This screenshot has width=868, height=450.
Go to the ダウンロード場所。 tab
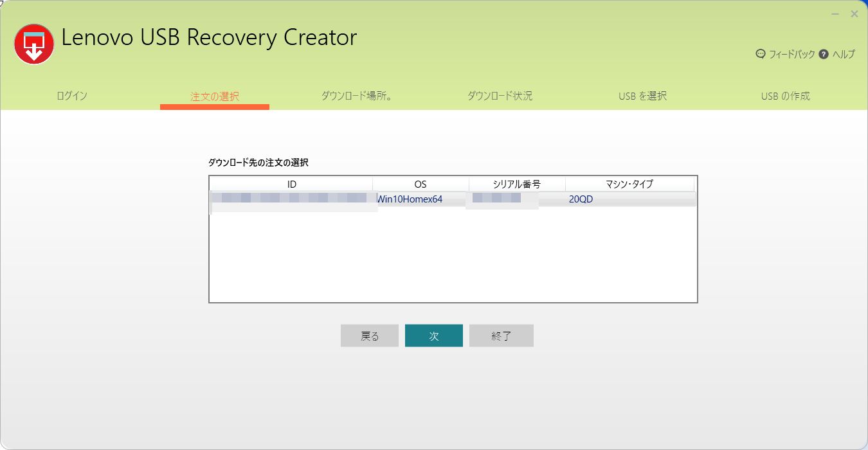coord(357,96)
